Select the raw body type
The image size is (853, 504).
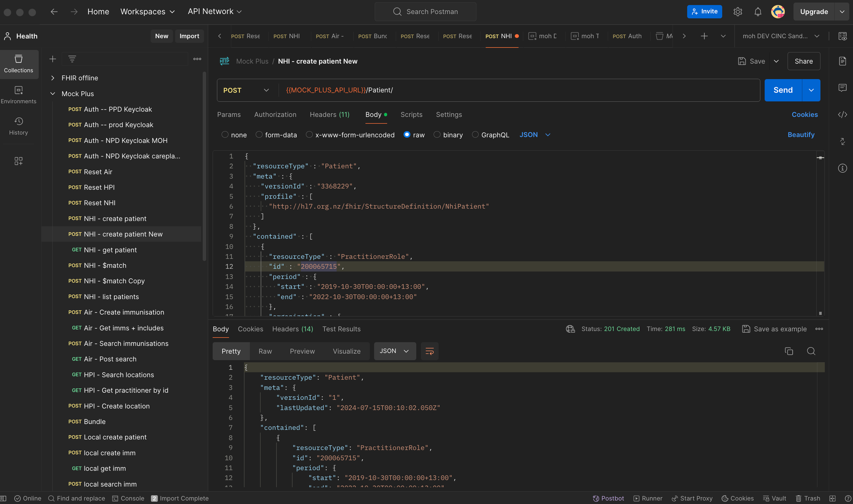[407, 135]
